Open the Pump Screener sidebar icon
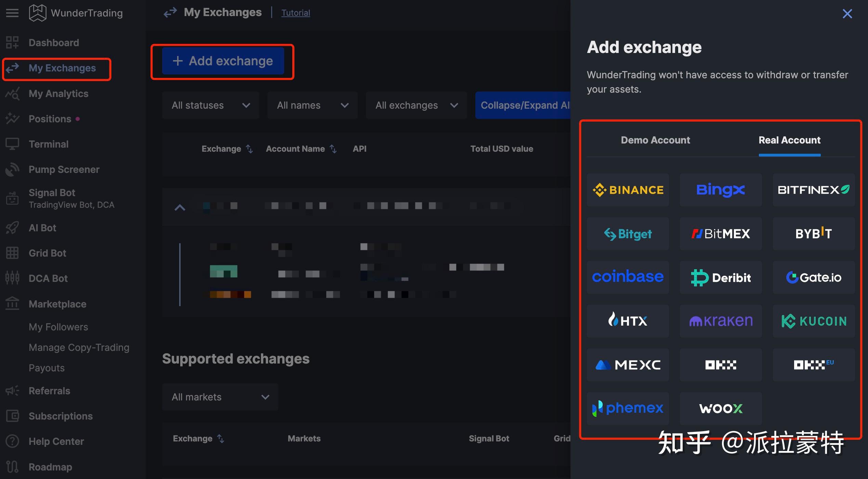This screenshot has width=868, height=479. [12, 169]
